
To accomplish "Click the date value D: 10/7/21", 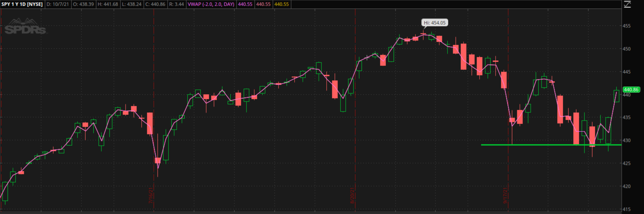I will point(58,4).
